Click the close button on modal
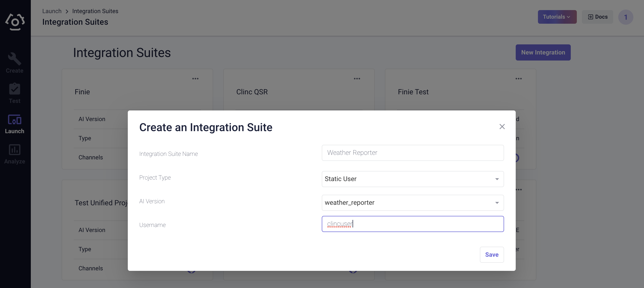 (502, 127)
